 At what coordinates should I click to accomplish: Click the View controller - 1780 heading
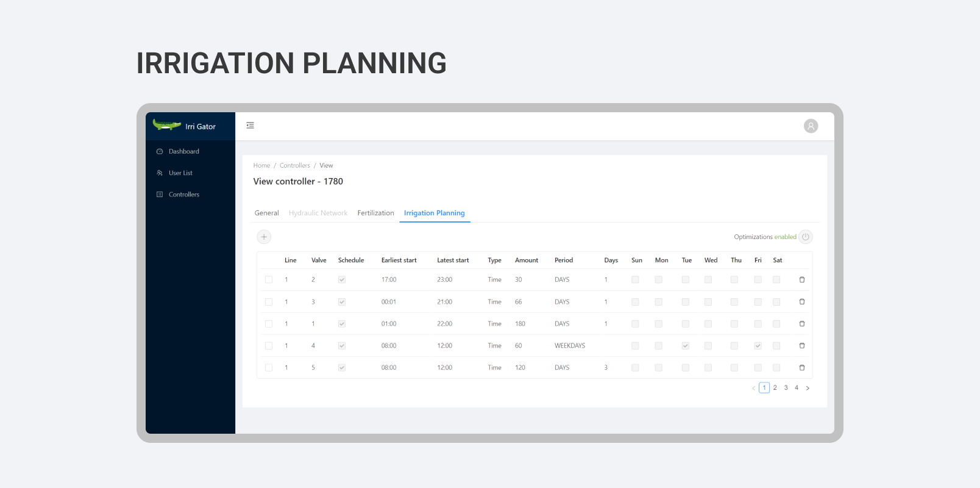tap(298, 181)
